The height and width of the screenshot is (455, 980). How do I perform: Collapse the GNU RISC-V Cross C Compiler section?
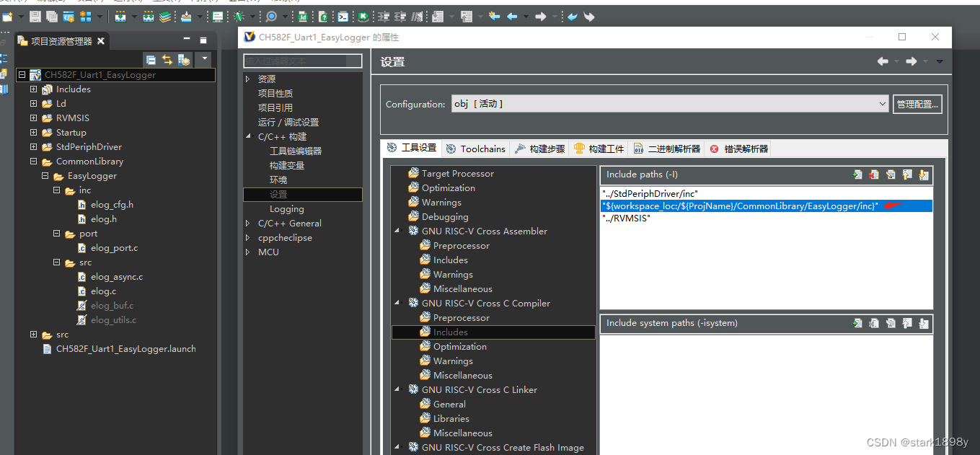396,303
